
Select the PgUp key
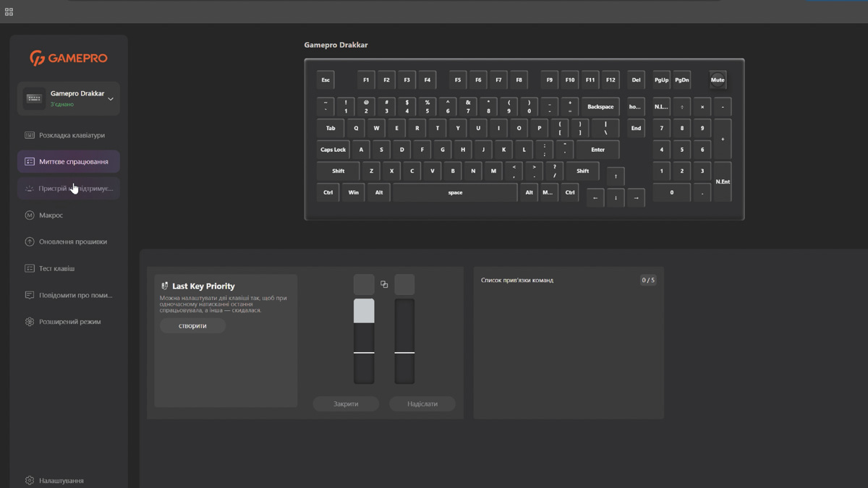point(661,80)
